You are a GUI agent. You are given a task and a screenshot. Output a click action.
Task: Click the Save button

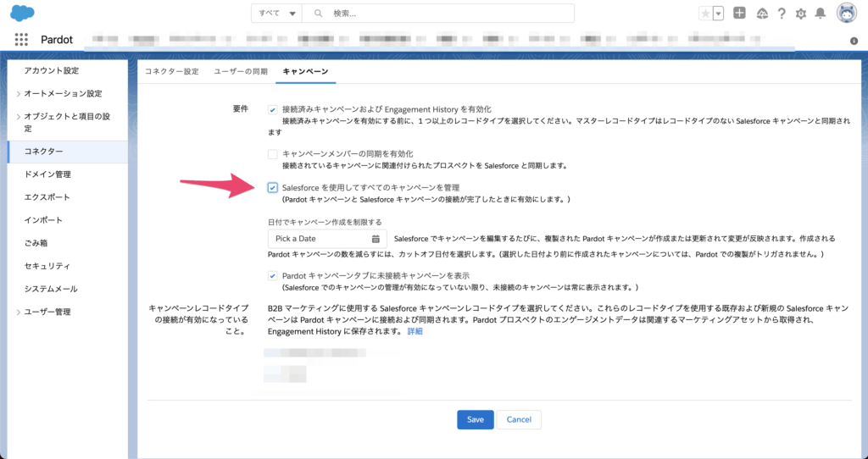[x=475, y=420]
